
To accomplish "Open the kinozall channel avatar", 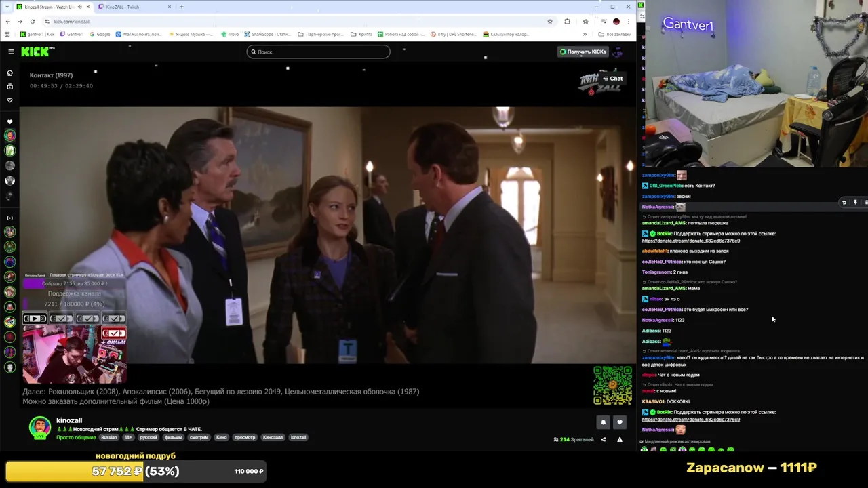I will point(40,427).
